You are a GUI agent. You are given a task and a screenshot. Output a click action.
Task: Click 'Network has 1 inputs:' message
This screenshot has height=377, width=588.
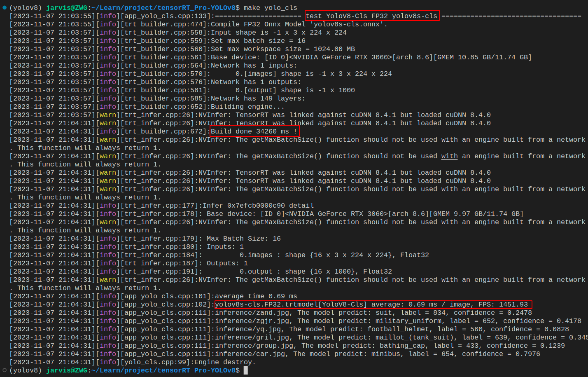coord(254,66)
